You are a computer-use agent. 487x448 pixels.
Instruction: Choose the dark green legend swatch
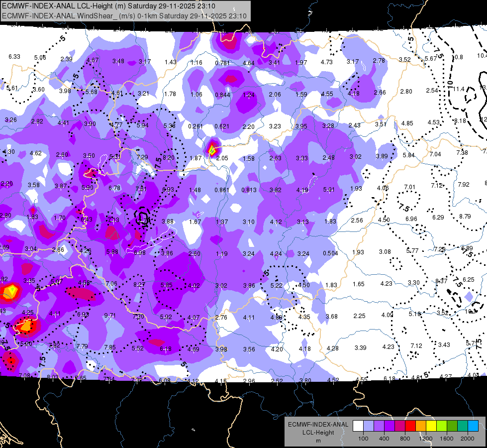(x=452, y=426)
